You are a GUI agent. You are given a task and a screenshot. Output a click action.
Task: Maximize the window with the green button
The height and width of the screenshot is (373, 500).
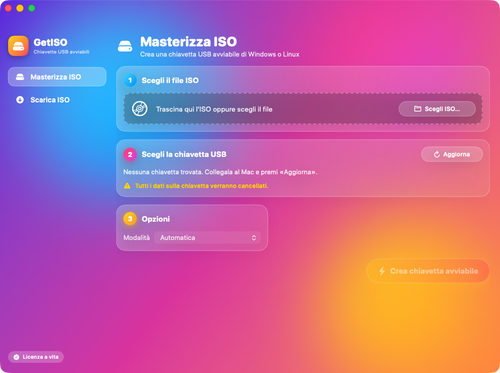point(32,8)
